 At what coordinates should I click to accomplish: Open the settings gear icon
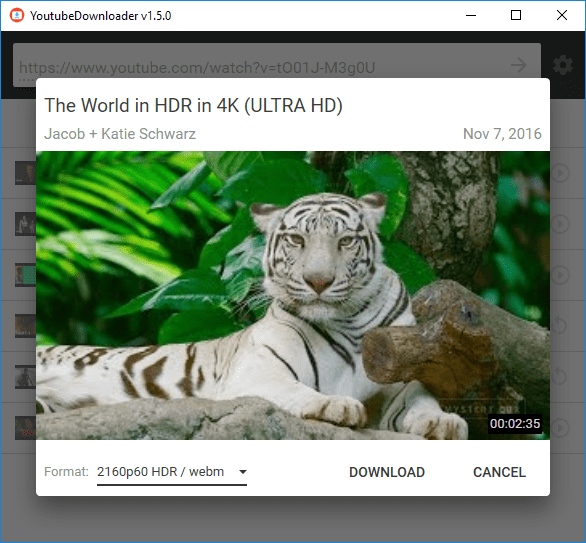[x=563, y=65]
